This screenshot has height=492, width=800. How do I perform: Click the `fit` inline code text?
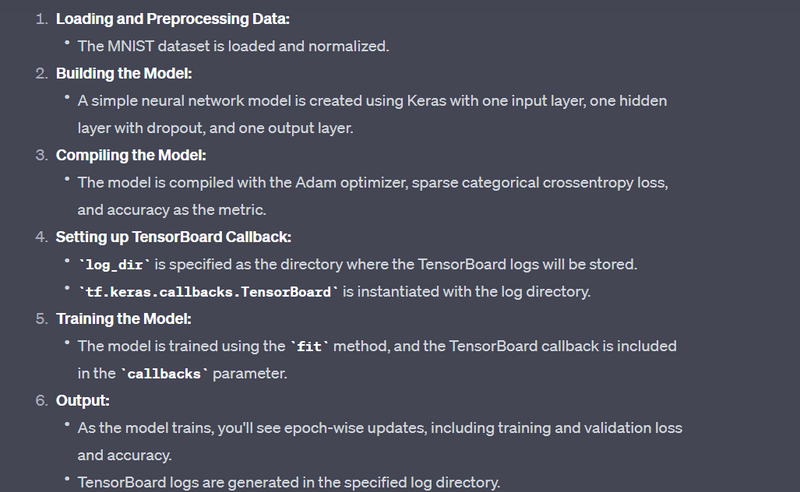[x=309, y=347]
